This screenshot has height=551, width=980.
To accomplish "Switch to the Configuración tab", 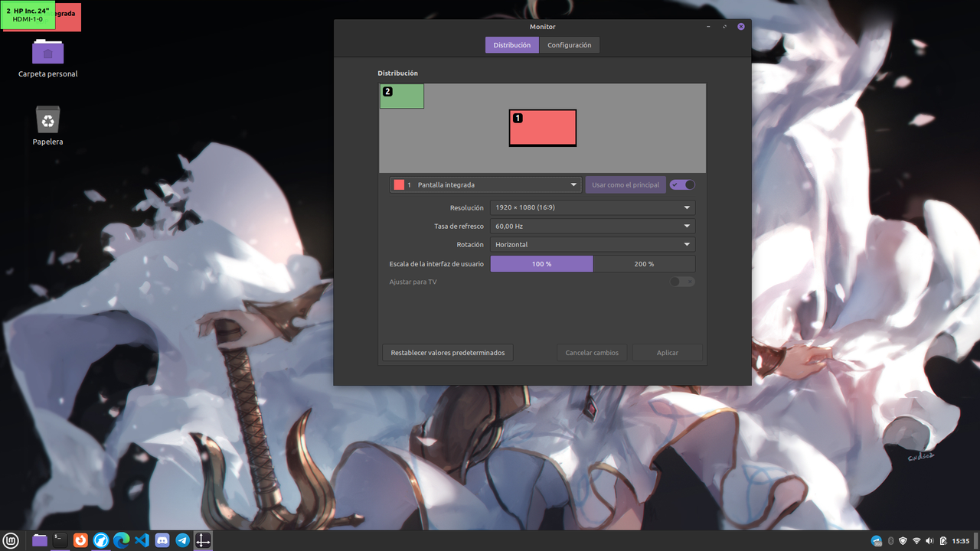I will (x=570, y=44).
